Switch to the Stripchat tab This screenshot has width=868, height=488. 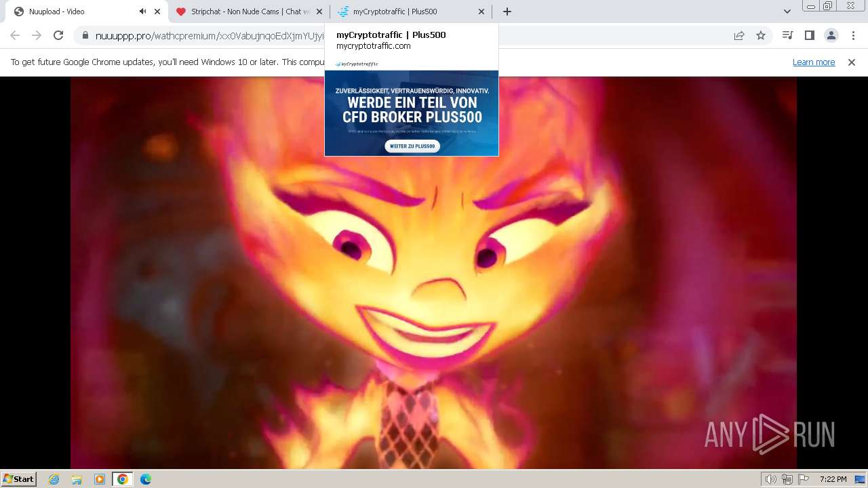tap(249, 12)
